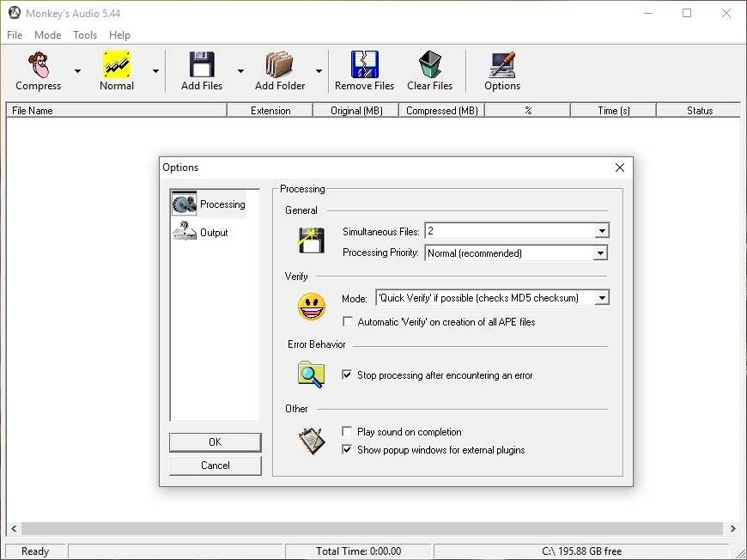Select the Processing gears icon in Options list
The height and width of the screenshot is (560, 747).
(x=185, y=204)
